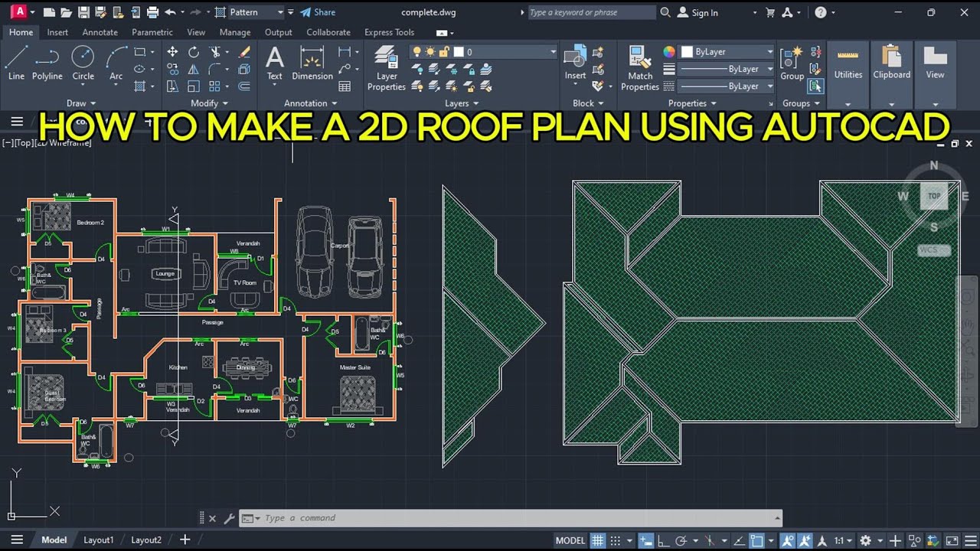
Task: Open the Annotate ribbon tab
Action: coord(100,32)
